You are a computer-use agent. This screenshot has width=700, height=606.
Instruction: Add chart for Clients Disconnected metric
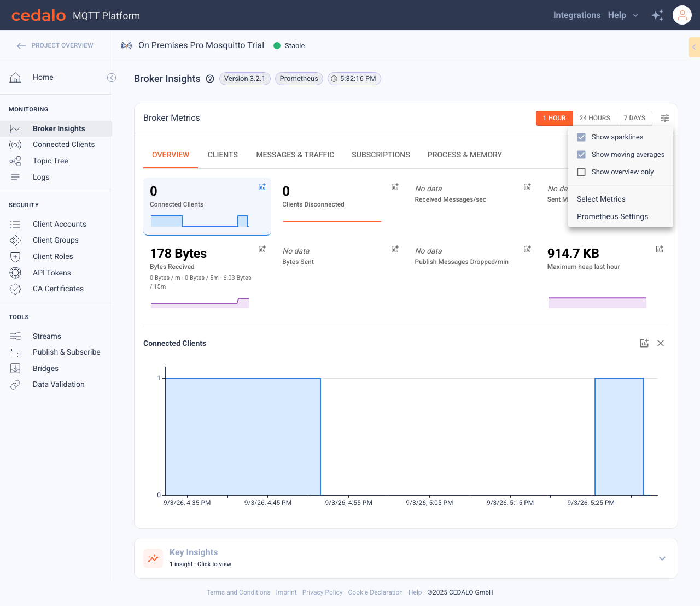(x=395, y=187)
